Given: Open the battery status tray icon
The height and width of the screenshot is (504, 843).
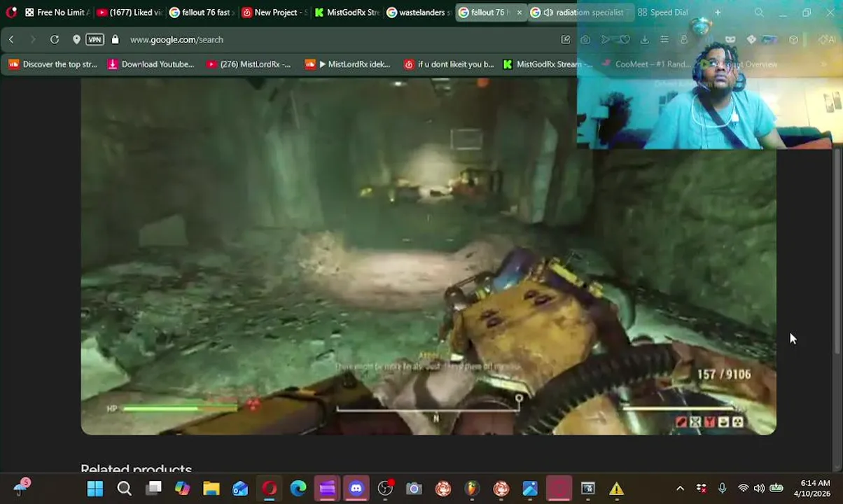Looking at the screenshot, I should click(776, 489).
